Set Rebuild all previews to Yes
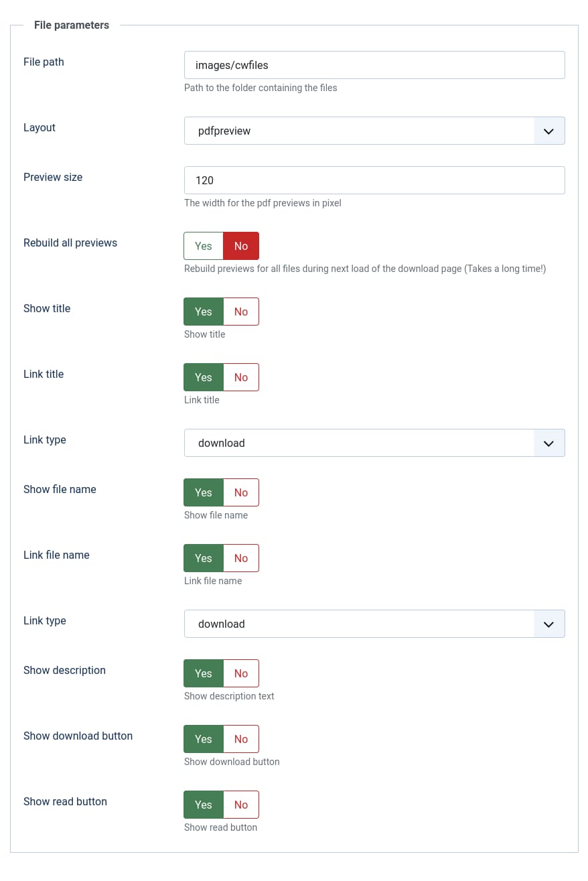588x881 pixels. [204, 246]
